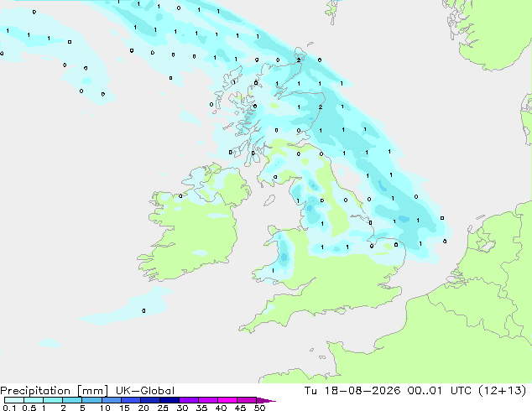This screenshot has height=411, width=532.
Task: Click the "40" legend scale label
Action: coord(221,408)
